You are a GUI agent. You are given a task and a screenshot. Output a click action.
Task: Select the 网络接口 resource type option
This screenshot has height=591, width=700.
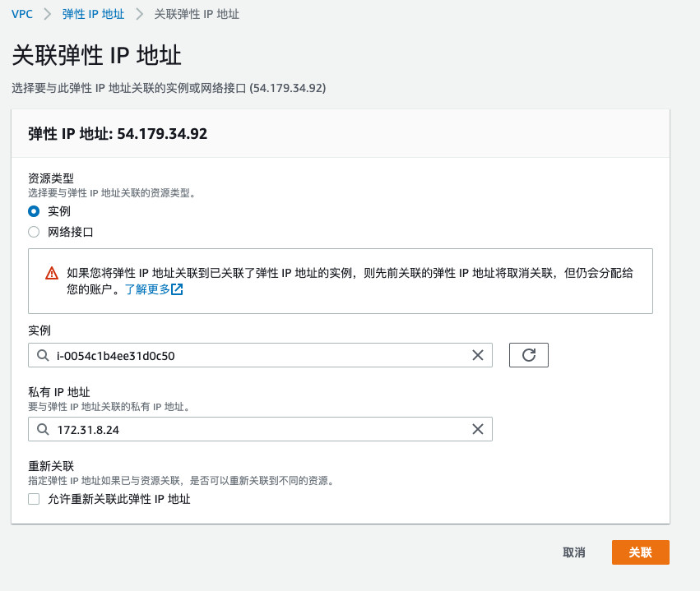33,232
